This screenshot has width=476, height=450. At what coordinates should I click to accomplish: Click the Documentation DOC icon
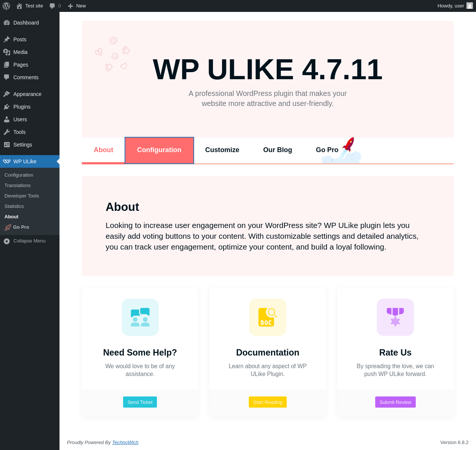[x=268, y=317]
